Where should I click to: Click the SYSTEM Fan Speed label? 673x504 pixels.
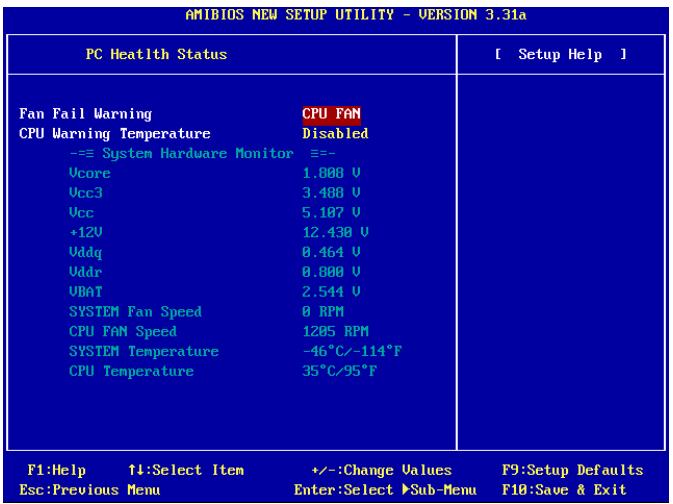pyautogui.click(x=135, y=312)
